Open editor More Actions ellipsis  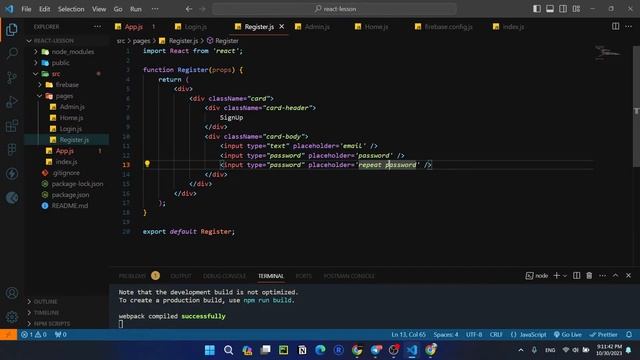click(629, 27)
